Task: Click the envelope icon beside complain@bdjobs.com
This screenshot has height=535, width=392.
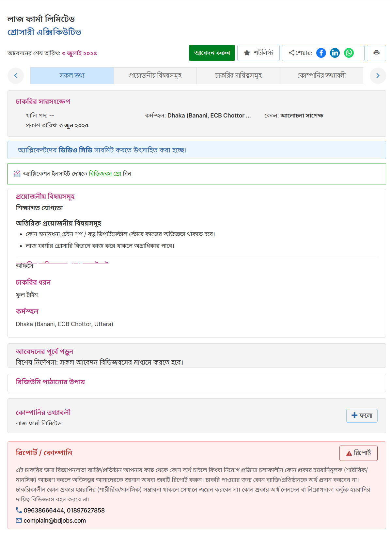Action: coord(19,520)
